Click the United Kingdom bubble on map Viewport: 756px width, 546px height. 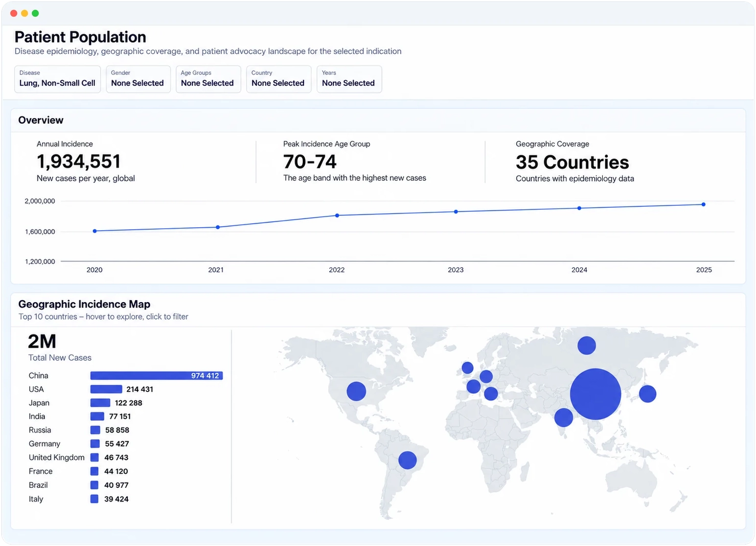(467, 368)
